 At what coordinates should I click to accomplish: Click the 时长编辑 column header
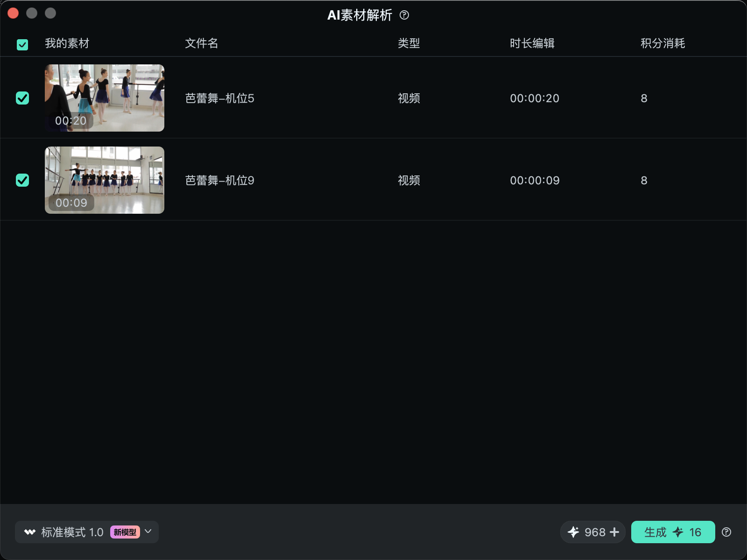pos(532,43)
